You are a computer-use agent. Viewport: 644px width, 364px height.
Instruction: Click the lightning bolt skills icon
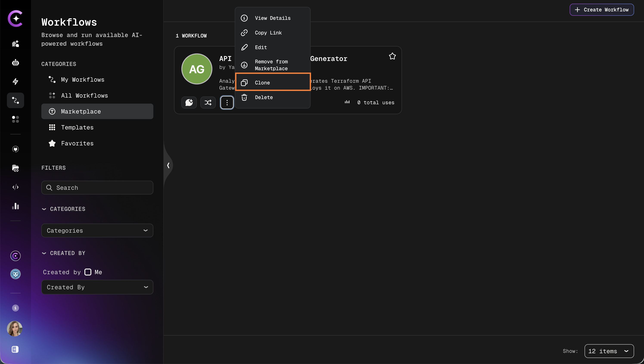pyautogui.click(x=16, y=81)
